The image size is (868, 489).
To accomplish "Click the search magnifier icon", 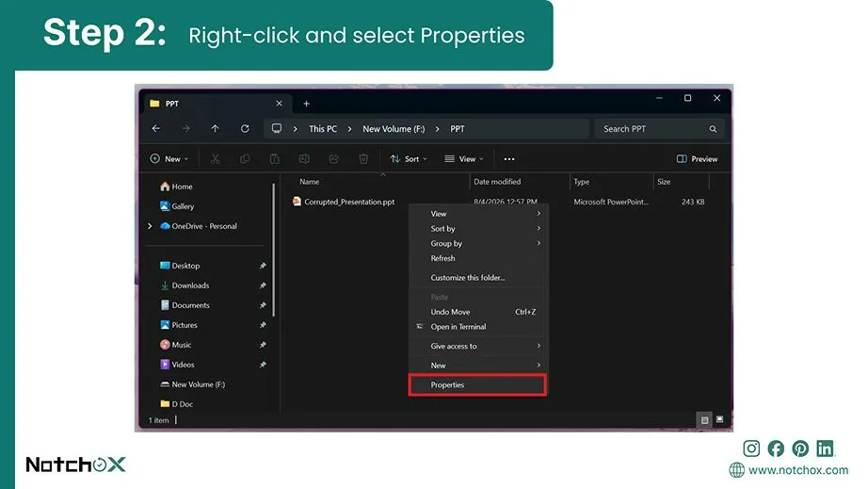I will pos(713,129).
